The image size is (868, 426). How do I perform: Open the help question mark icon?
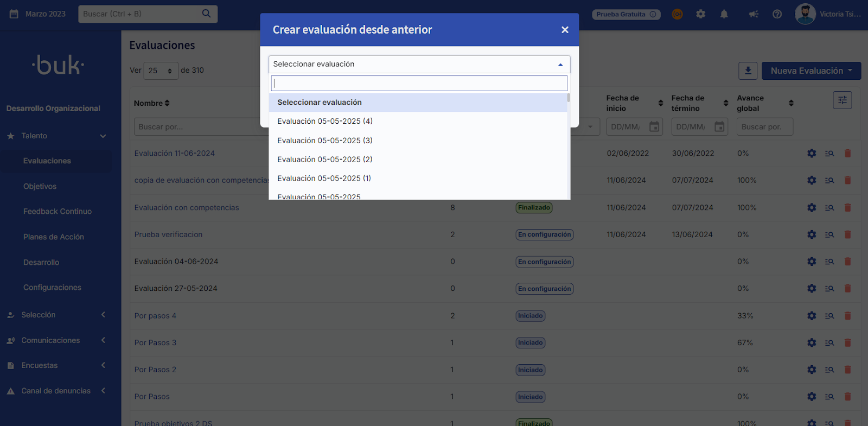[x=777, y=14]
